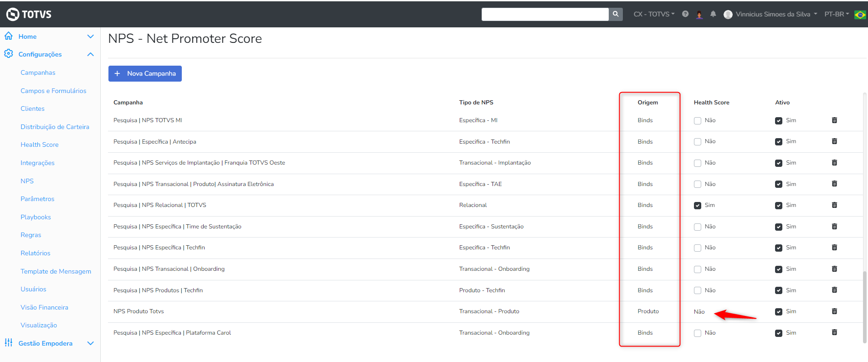The height and width of the screenshot is (362, 868).
Task: Click the Brazil flag icon
Action: click(x=860, y=15)
